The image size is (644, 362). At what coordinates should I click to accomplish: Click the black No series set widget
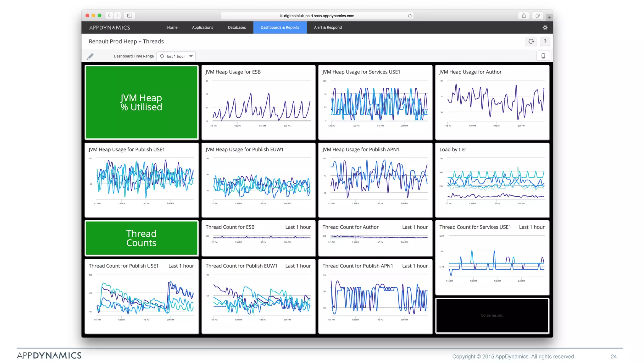pos(492,315)
